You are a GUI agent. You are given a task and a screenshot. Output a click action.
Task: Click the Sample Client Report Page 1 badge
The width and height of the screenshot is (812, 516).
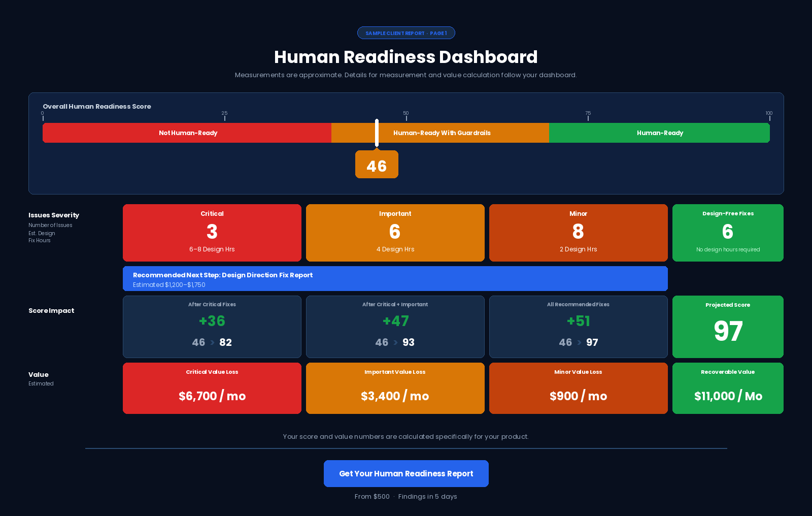(x=406, y=33)
